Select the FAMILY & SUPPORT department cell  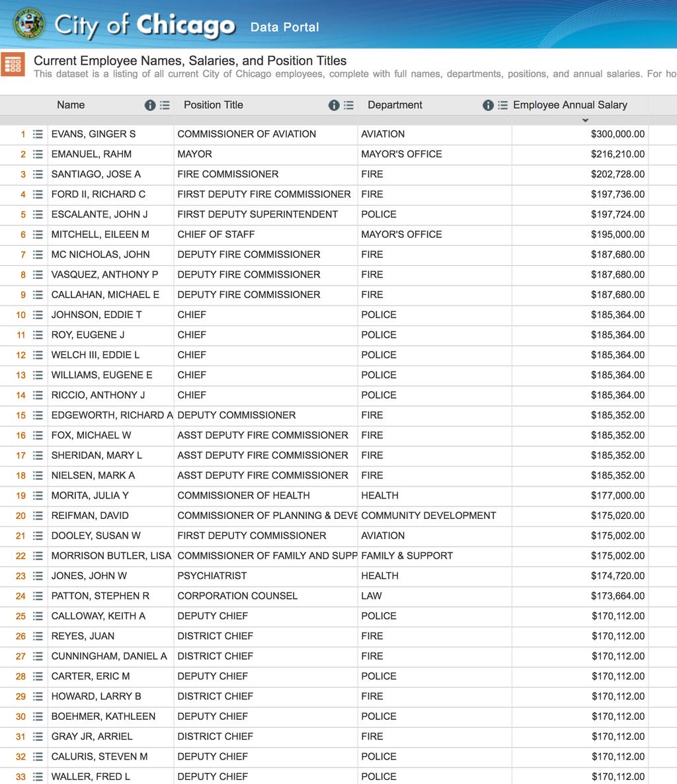pyautogui.click(x=434, y=555)
